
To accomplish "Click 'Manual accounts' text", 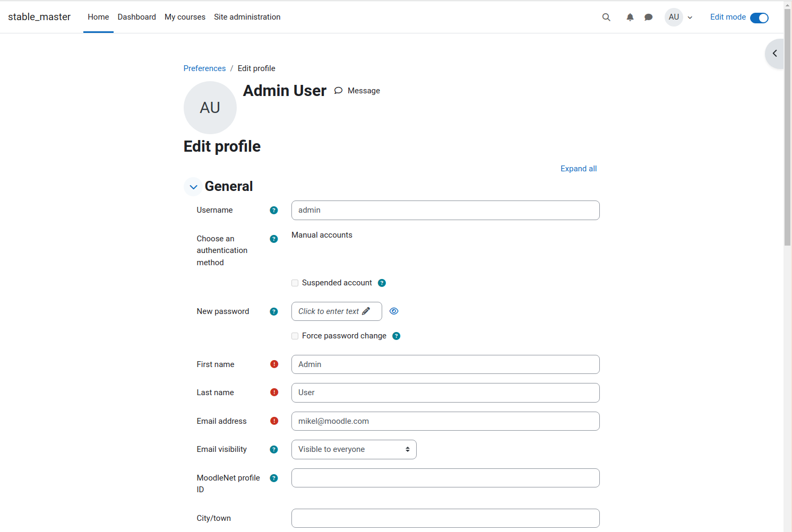I will point(322,235).
